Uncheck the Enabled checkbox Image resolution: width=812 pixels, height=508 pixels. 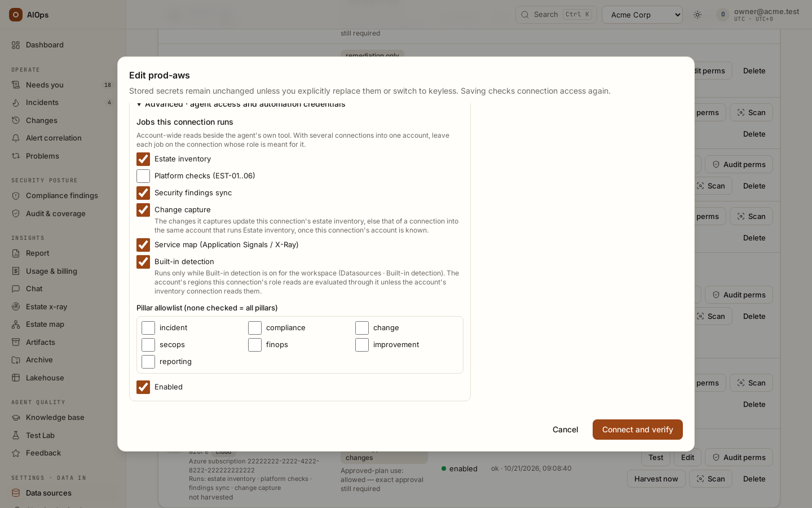coord(143,387)
